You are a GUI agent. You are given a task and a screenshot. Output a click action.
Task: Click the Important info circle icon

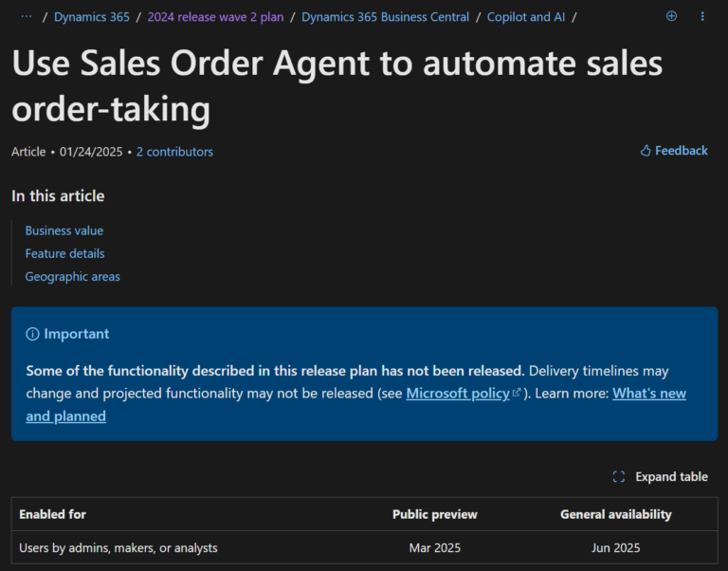(x=32, y=334)
